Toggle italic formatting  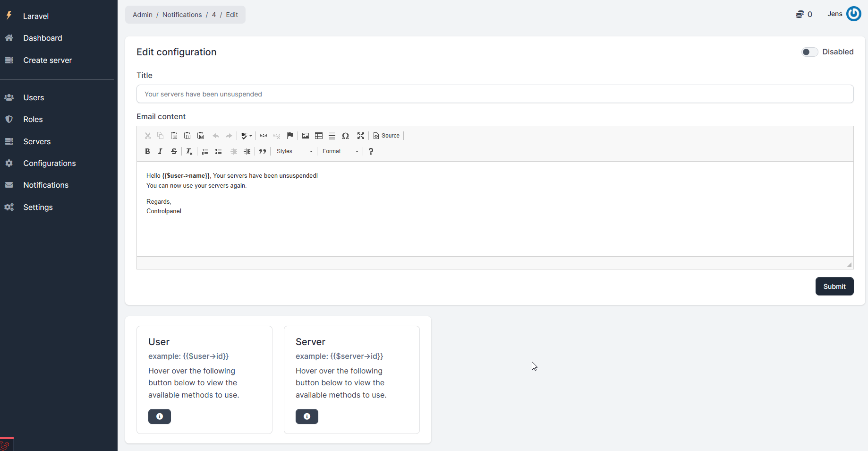(161, 151)
